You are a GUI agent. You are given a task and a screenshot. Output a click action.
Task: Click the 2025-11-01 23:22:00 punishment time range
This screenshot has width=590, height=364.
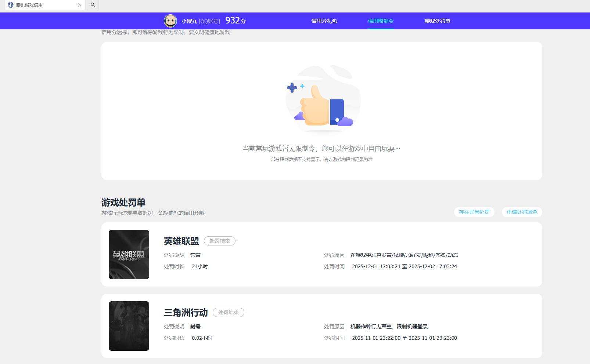tap(404, 338)
